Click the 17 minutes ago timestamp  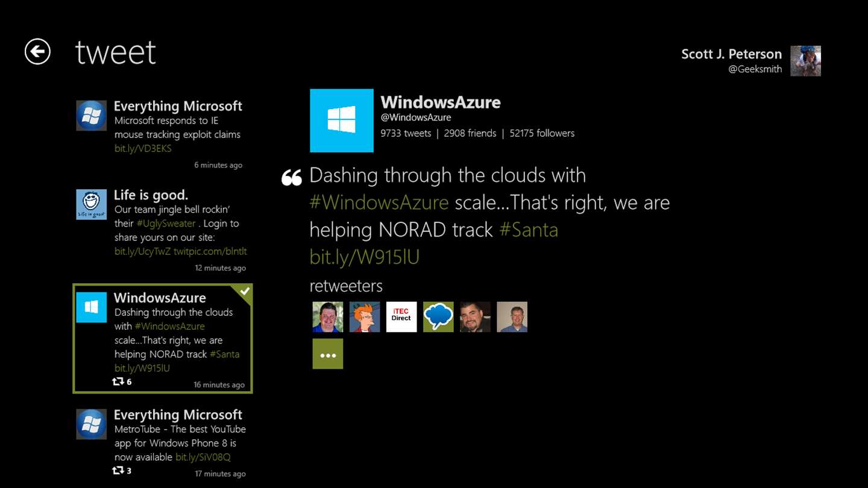[220, 474]
